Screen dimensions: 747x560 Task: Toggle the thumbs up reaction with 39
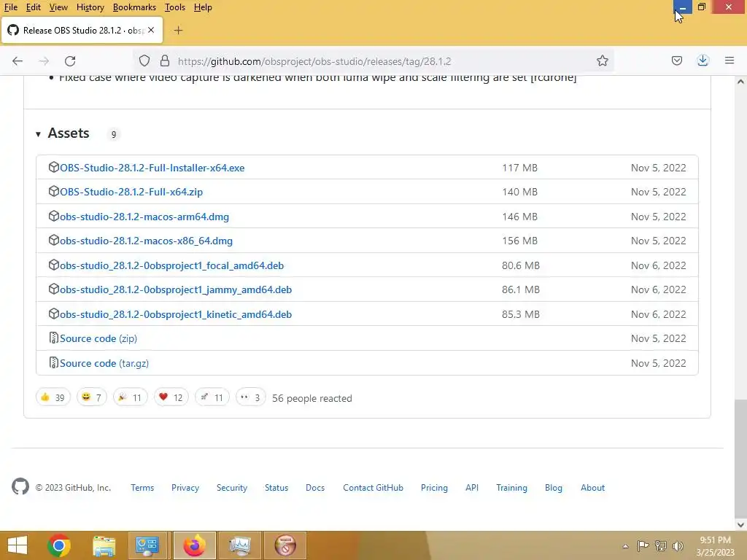(x=53, y=397)
